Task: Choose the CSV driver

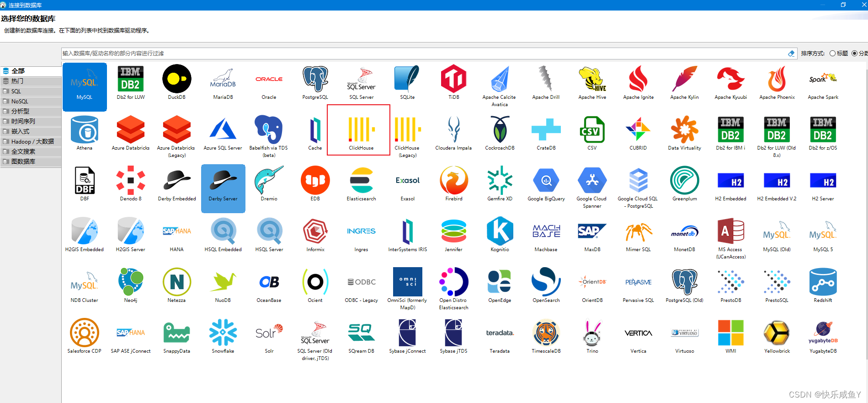Action: [x=592, y=134]
